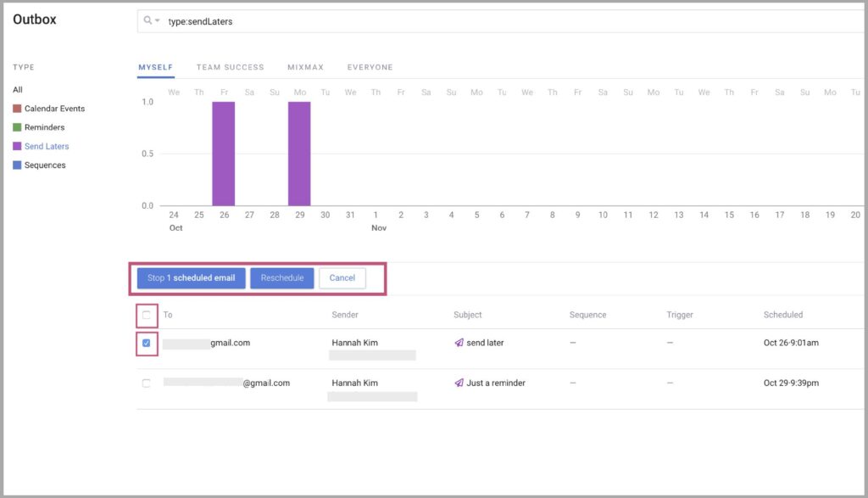This screenshot has height=498, width=868.
Task: Click the Cancel button
Action: pyautogui.click(x=342, y=278)
